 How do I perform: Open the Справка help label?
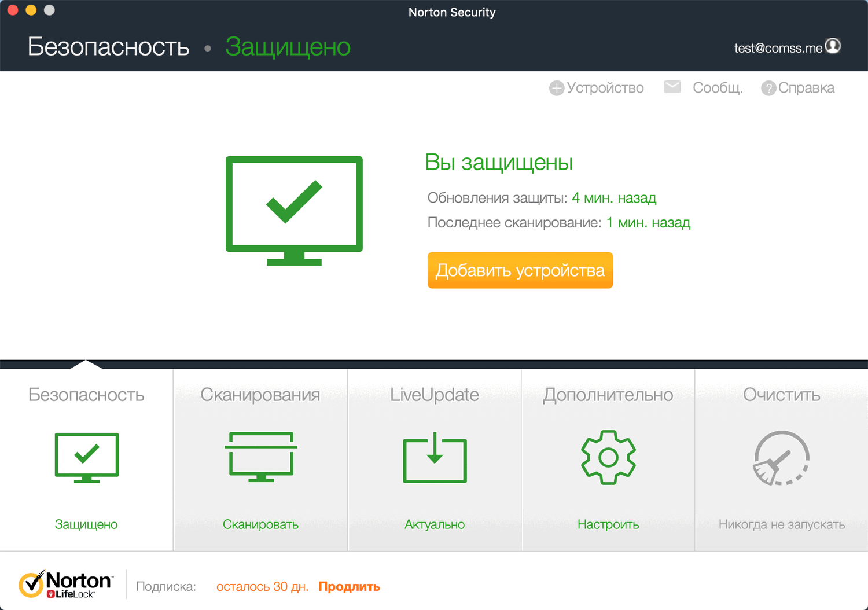point(807,88)
